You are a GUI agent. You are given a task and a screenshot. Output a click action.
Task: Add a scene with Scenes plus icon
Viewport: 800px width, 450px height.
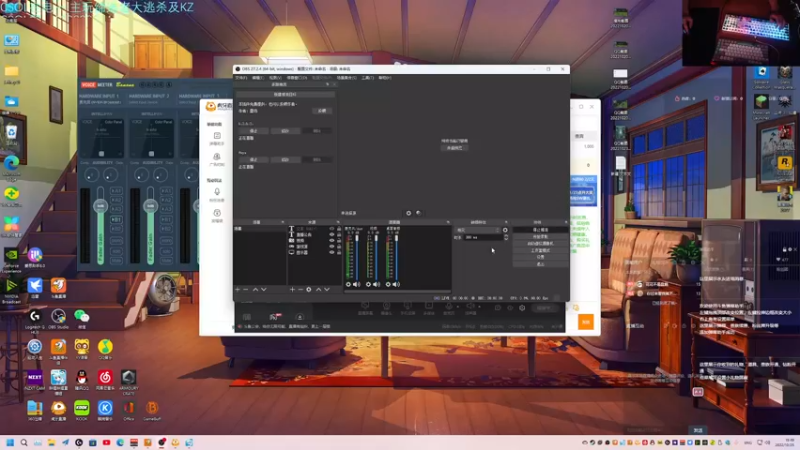point(238,289)
